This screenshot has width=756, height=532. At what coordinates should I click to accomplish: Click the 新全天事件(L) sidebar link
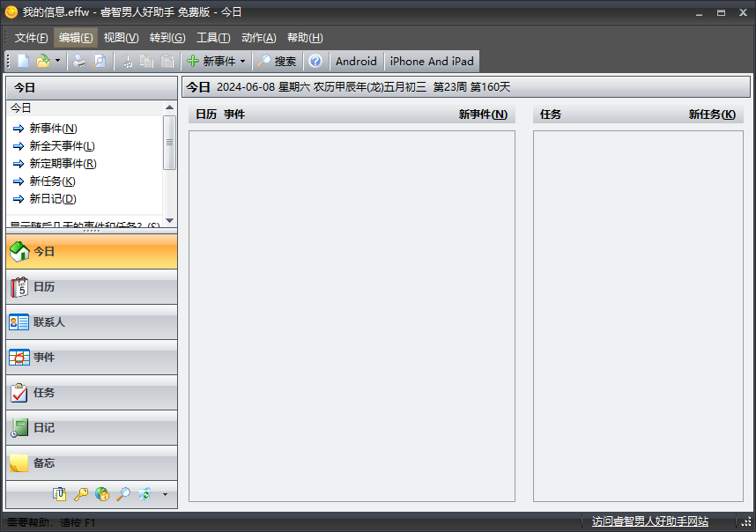(63, 146)
